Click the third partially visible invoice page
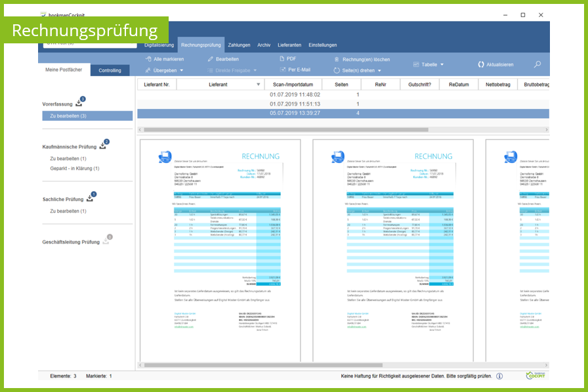 [518, 250]
